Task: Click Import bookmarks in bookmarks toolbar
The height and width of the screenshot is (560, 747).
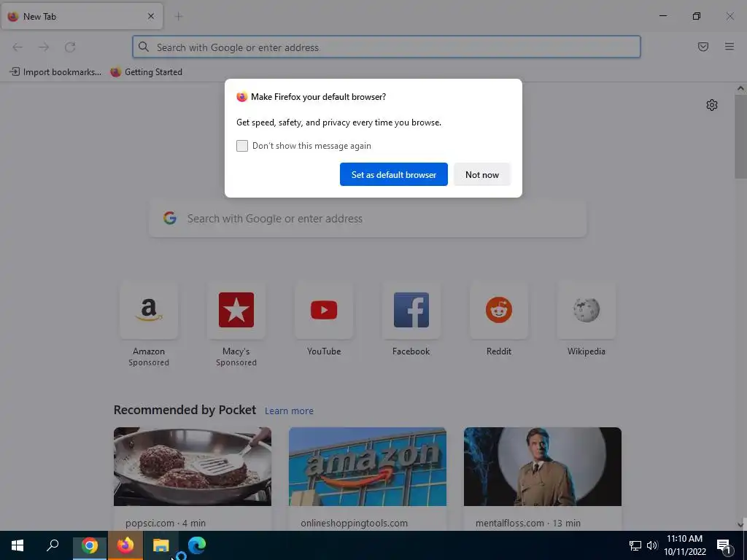Action: (55, 72)
